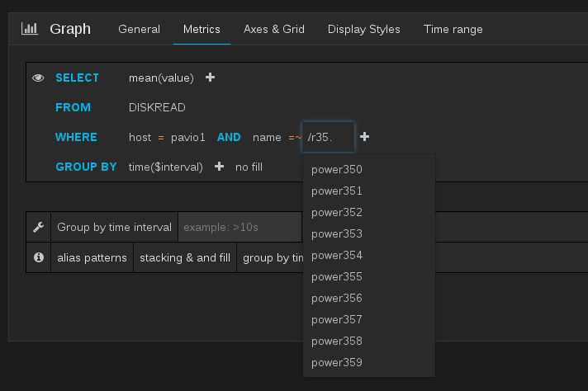
Task: Choose power354 from the list
Action: 369,256
